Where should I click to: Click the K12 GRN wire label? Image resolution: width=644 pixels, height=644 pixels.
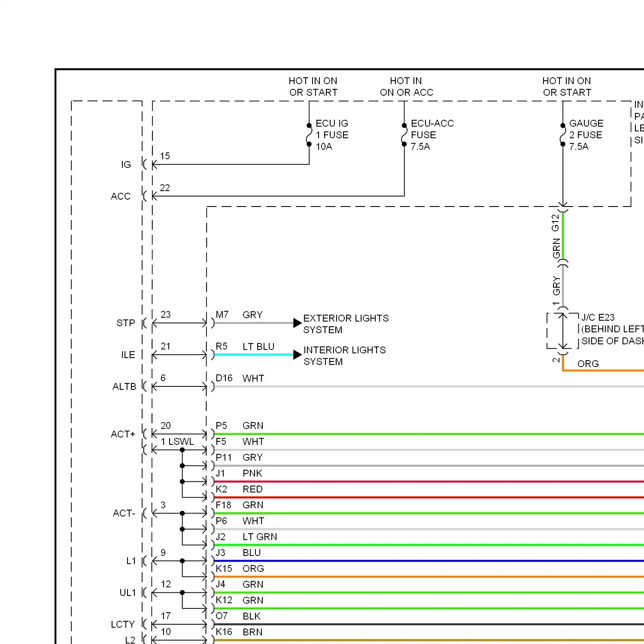click(240, 600)
